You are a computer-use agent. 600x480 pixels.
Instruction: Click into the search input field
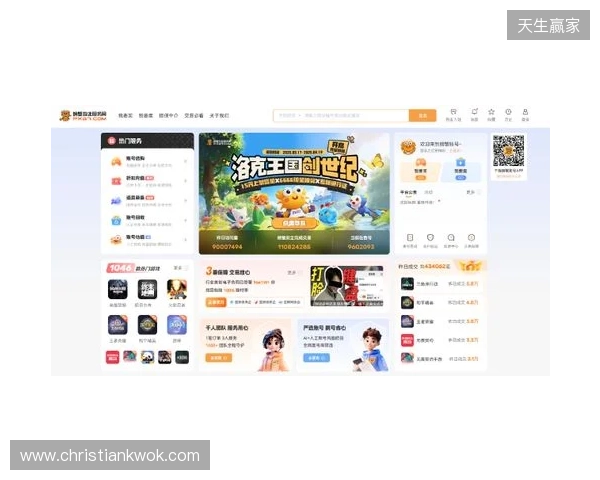pyautogui.click(x=355, y=115)
